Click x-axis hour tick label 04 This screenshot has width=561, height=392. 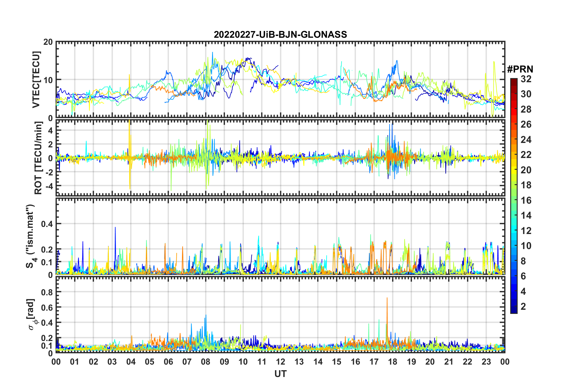[x=131, y=362]
